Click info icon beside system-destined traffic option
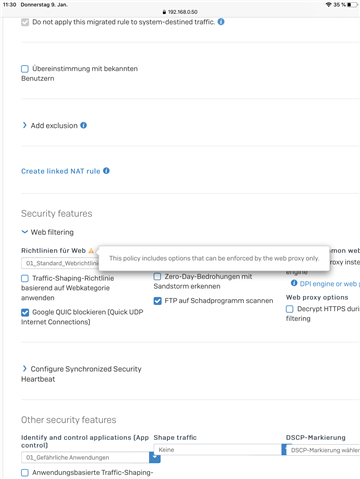 pyautogui.click(x=221, y=22)
